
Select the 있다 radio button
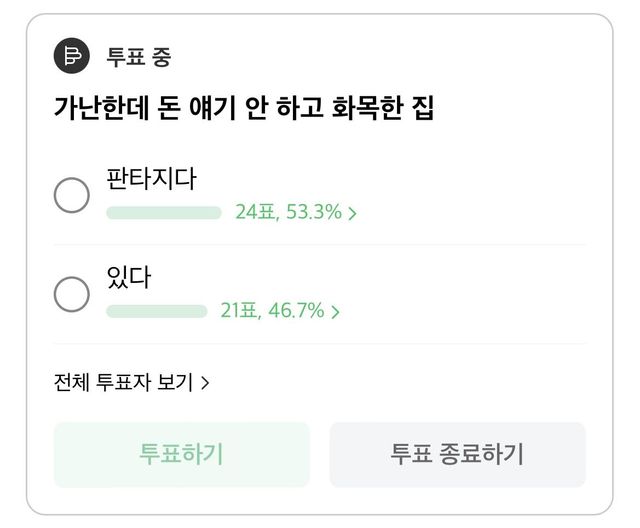point(72,294)
